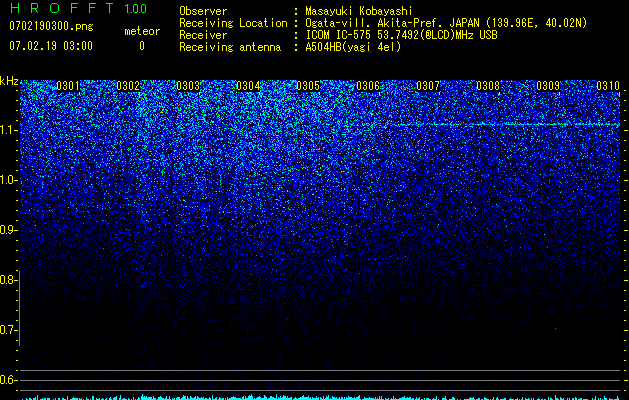The height and width of the screenshot is (400, 629).
Task: Click the 0.7 frequency axis label
Action: pyautogui.click(x=8, y=330)
